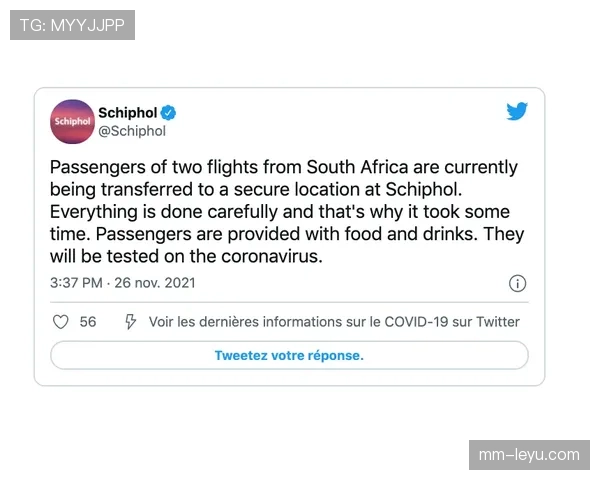Image resolution: width=600 pixels, height=480 pixels.
Task: Click the Twitter bird logo
Action: pyautogui.click(x=517, y=112)
